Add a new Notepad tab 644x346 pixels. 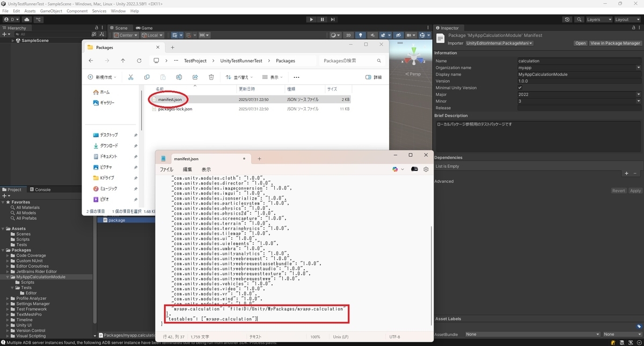coord(259,159)
